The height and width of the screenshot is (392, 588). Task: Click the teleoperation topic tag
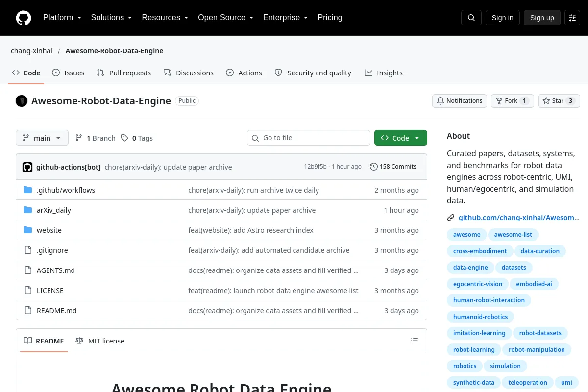click(x=528, y=383)
